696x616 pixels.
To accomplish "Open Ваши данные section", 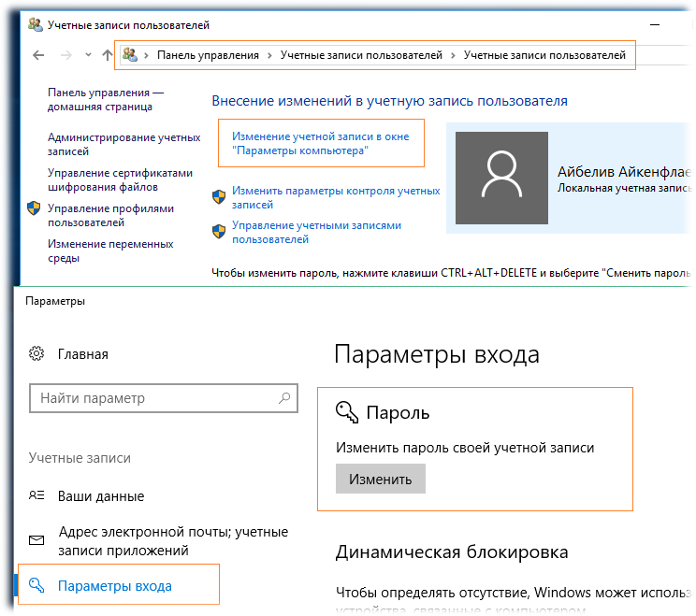I will click(101, 496).
